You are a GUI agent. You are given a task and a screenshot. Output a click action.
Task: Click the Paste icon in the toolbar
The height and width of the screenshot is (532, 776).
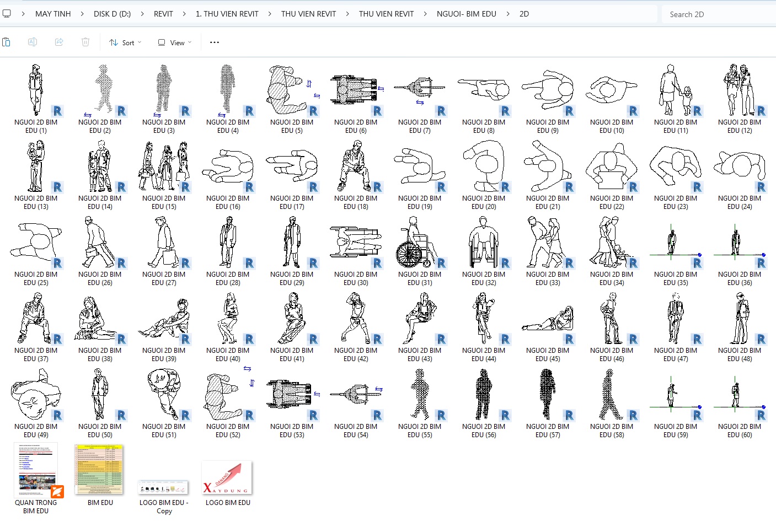(x=7, y=42)
